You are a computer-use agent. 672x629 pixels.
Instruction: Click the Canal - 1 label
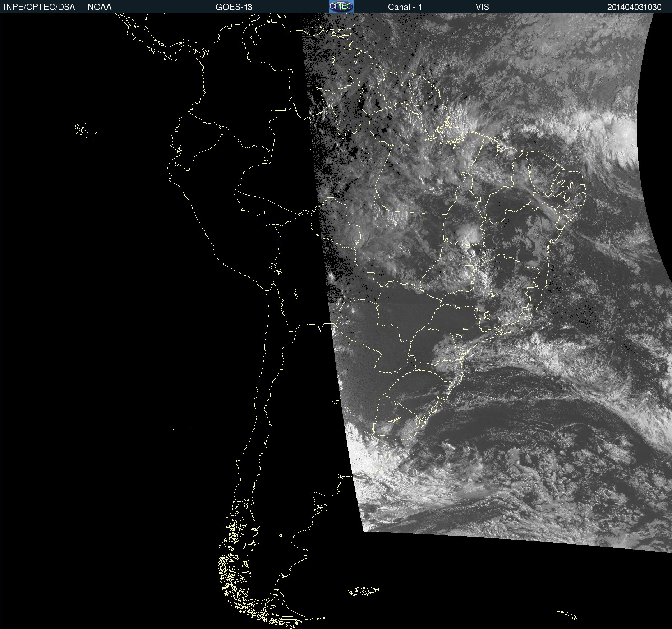[x=405, y=7]
